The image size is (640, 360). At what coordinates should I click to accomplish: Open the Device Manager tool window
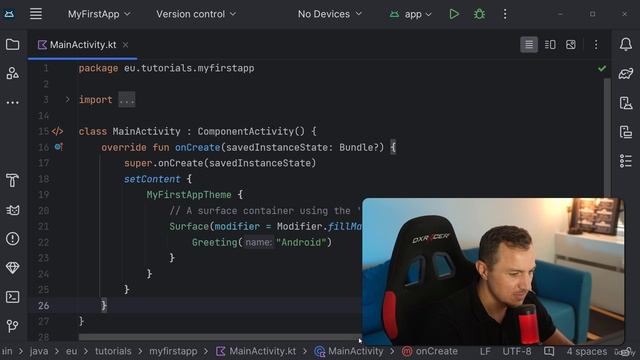(x=626, y=102)
